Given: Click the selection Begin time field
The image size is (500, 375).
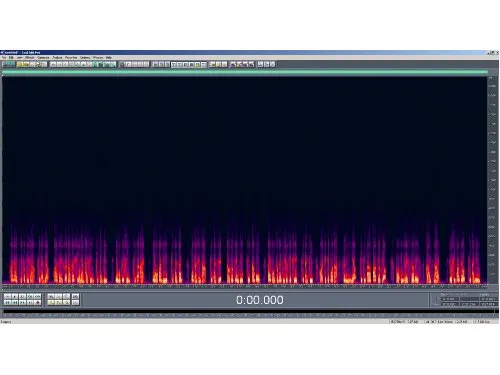Looking at the screenshot, I should [x=450, y=299].
